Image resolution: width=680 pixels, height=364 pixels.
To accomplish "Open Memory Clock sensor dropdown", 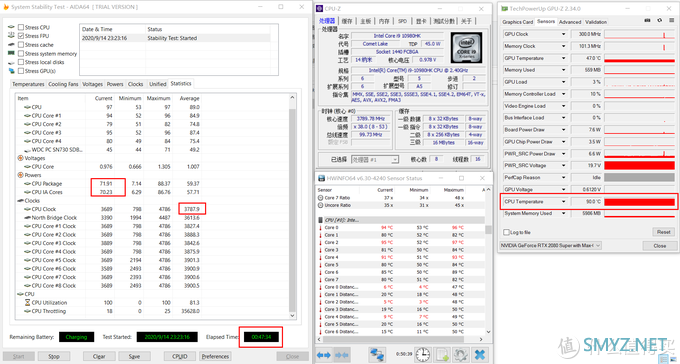I will 564,46.
